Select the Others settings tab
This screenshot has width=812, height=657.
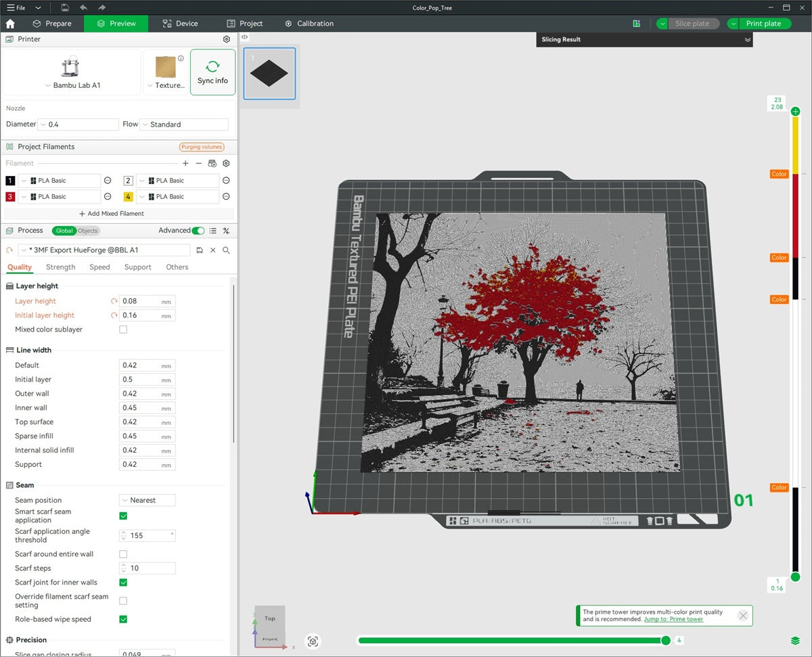[177, 267]
